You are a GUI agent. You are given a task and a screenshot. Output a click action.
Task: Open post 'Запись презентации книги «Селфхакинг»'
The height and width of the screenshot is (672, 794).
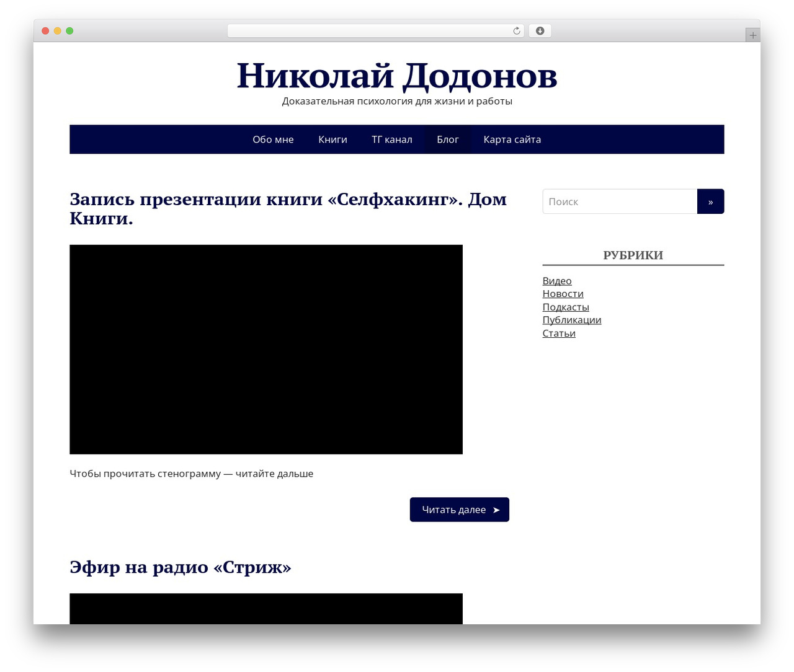[x=288, y=208]
